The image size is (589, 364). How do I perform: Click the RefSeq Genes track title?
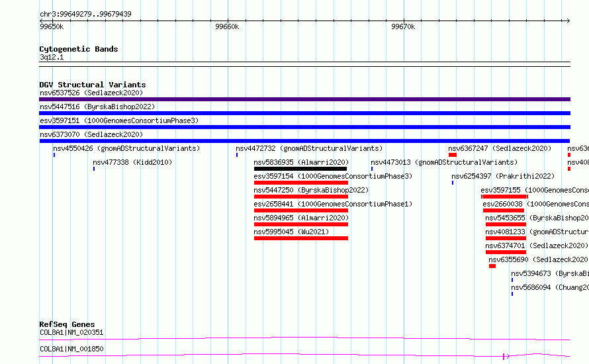click(x=68, y=324)
